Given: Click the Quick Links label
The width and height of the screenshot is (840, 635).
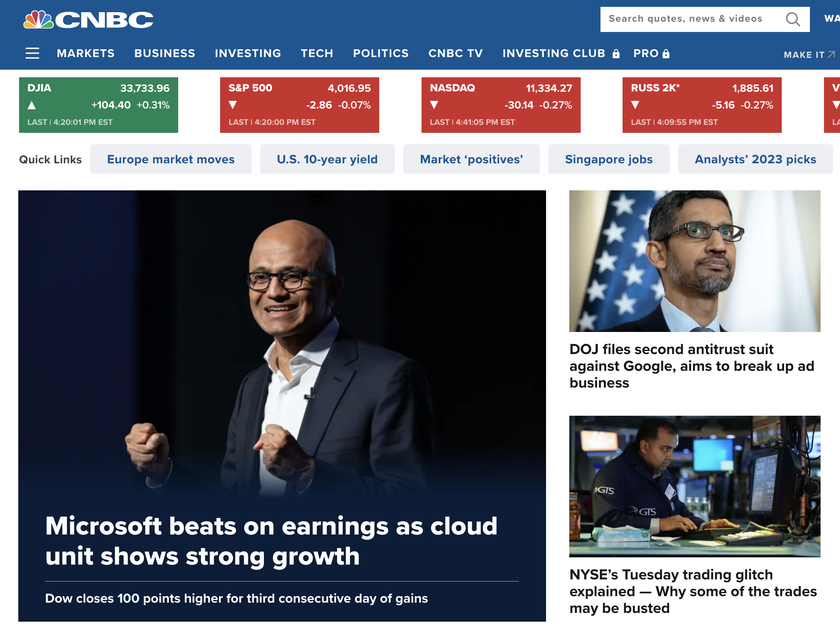Looking at the screenshot, I should [x=50, y=160].
